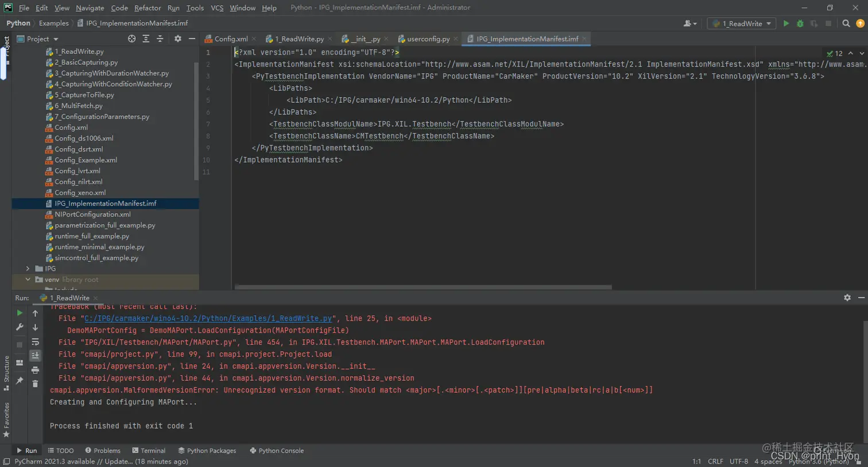Open the Python Packages tool window

tap(207, 451)
